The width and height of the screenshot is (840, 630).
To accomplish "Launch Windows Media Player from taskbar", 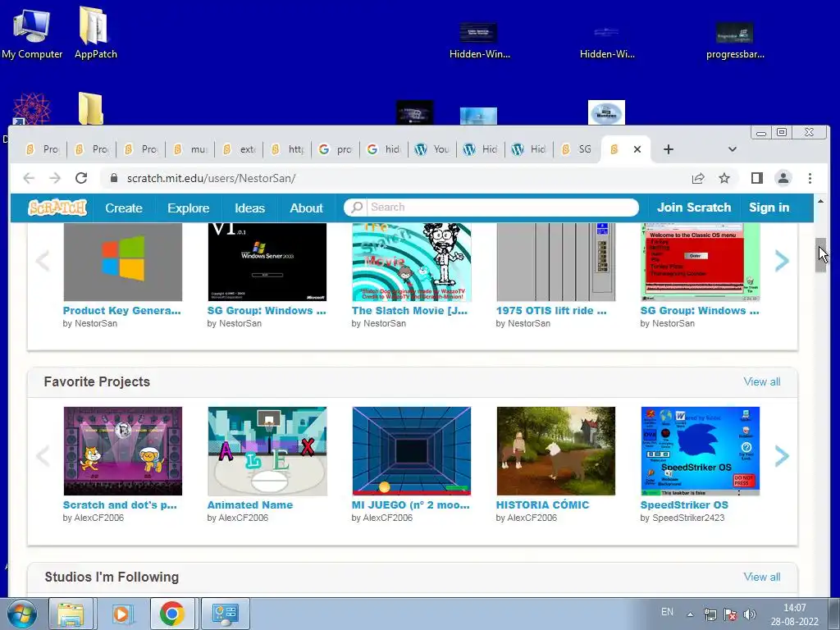I will (121, 614).
